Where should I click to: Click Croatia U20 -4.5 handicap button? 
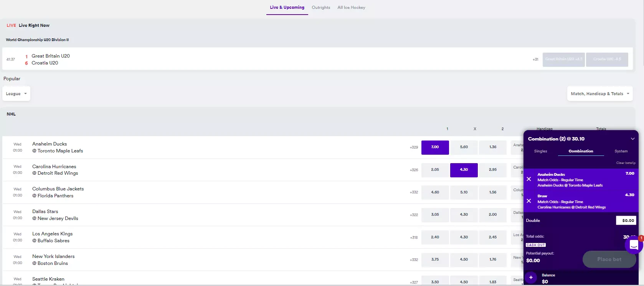tap(607, 60)
